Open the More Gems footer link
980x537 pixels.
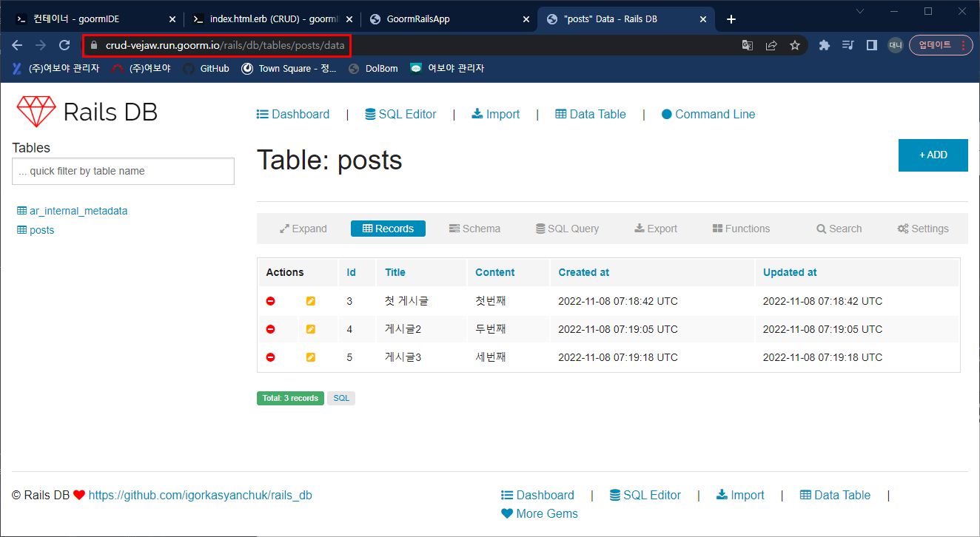[x=540, y=513]
